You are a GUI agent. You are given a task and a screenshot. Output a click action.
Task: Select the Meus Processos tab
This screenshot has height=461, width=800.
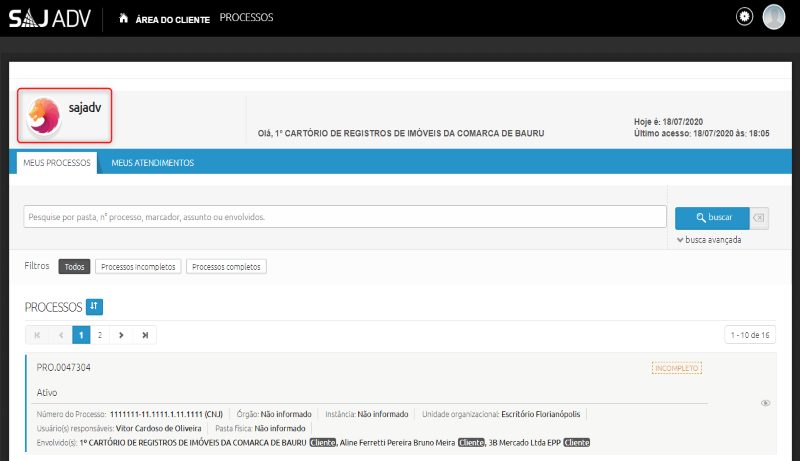pyautogui.click(x=57, y=163)
